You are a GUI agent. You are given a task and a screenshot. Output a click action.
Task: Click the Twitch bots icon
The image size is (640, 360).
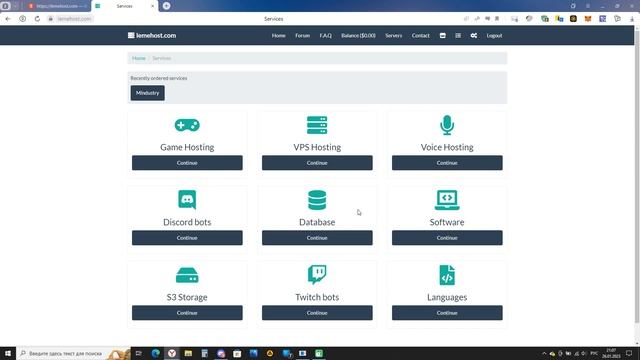317,274
